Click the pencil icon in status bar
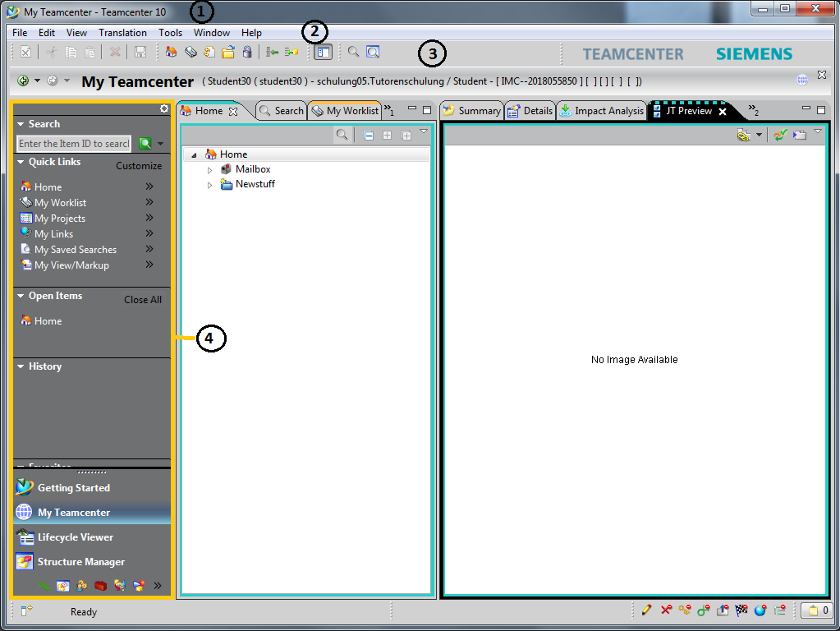Screen dimensions: 840x631 coord(646,610)
